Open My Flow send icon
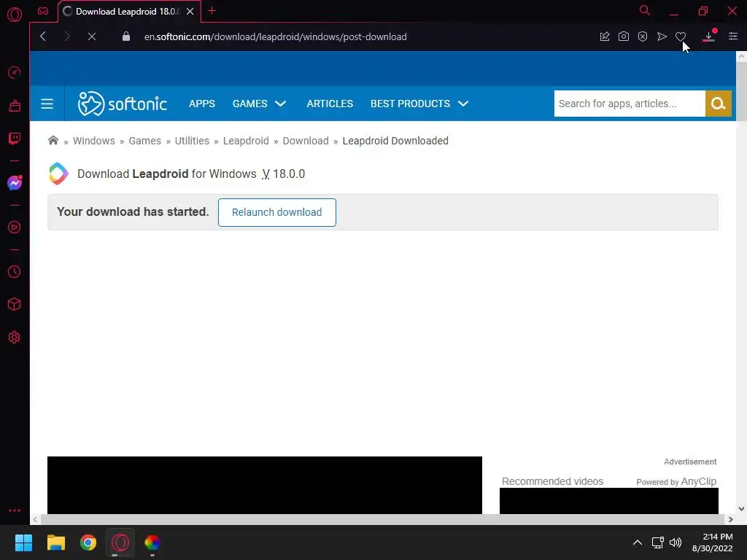Viewport: 747px width, 560px height. [x=662, y=36]
